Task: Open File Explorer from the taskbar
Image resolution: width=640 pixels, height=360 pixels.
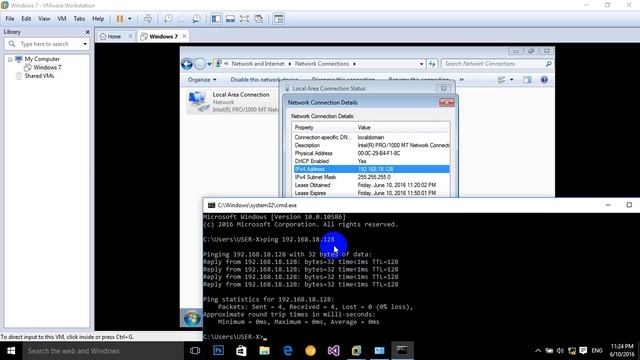Action: pyautogui.click(x=264, y=351)
